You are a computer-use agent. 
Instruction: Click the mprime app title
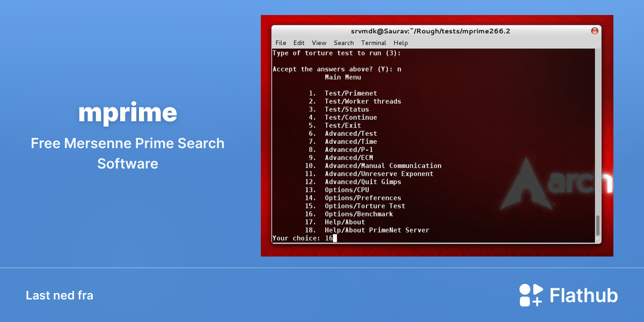[x=128, y=113]
